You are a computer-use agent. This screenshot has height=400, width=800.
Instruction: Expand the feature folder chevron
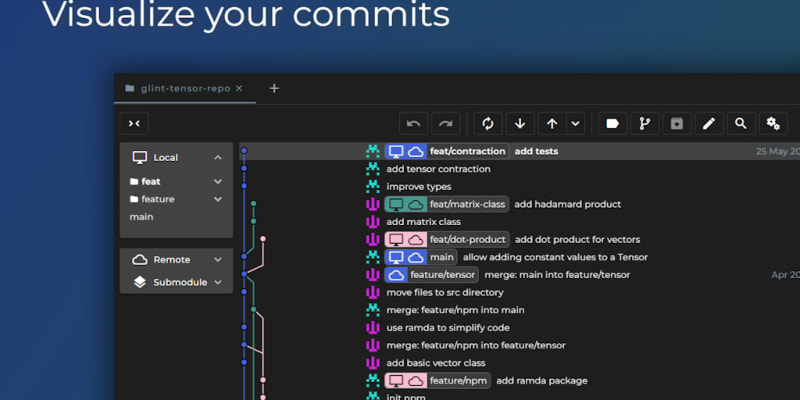[x=218, y=199]
